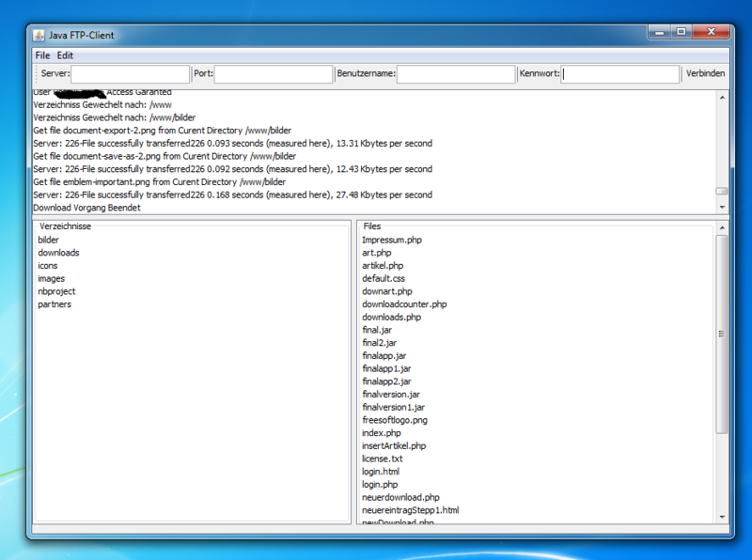Open the Edit menu
This screenshot has height=560, width=752.
coord(65,55)
